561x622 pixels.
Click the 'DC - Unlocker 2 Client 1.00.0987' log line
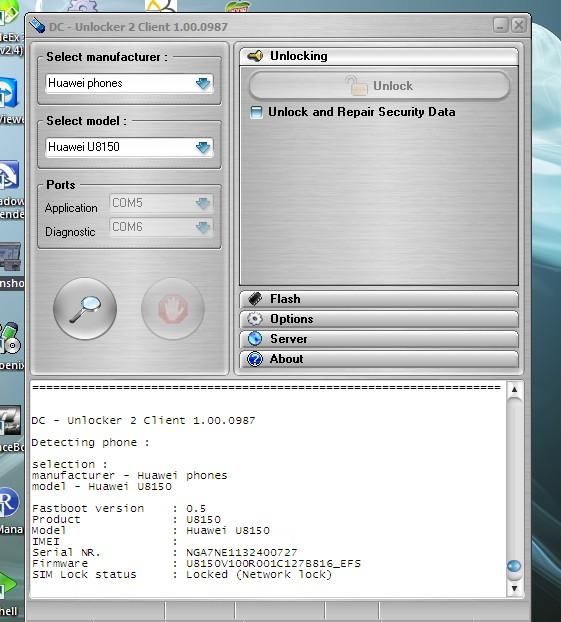point(143,420)
